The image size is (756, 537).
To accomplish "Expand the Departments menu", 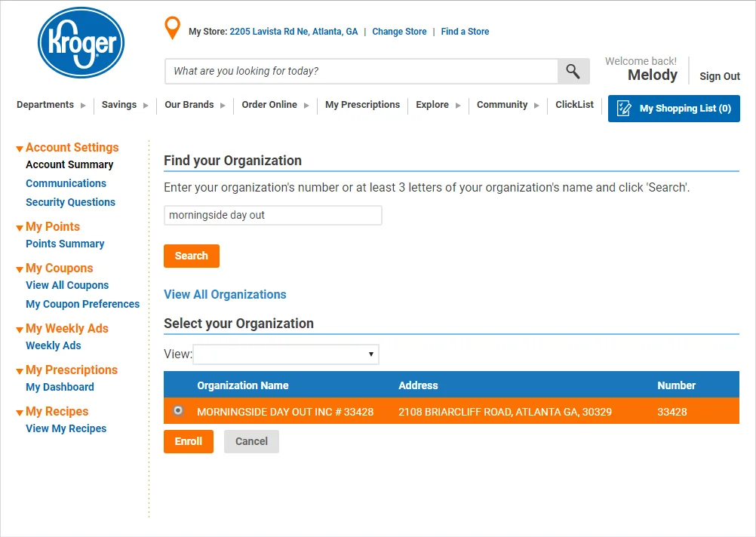I will pyautogui.click(x=51, y=105).
